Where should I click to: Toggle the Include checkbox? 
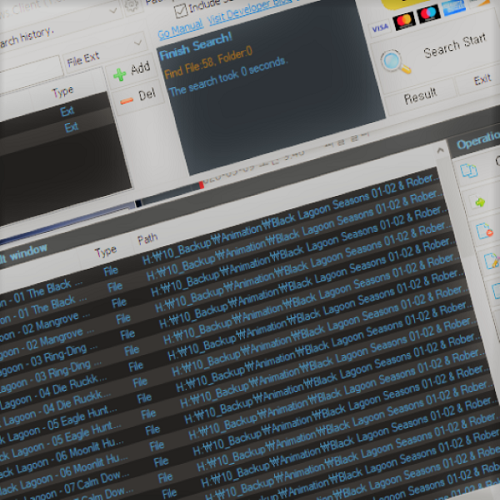tap(181, 11)
